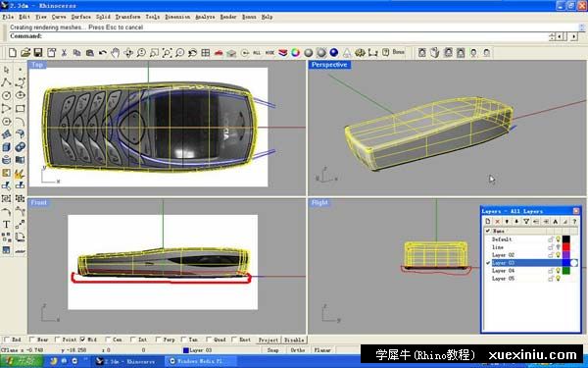Image resolution: width=588 pixels, height=368 pixels.
Task: Open the file folder icon
Action: click(x=25, y=53)
